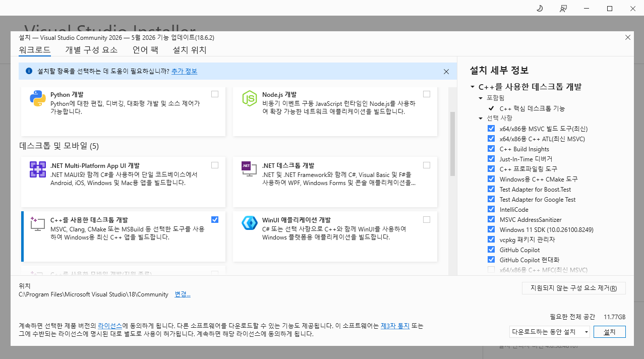This screenshot has height=359, width=644.
Task: Uncheck C++ 프로파일링 도구 option
Action: [x=491, y=169]
